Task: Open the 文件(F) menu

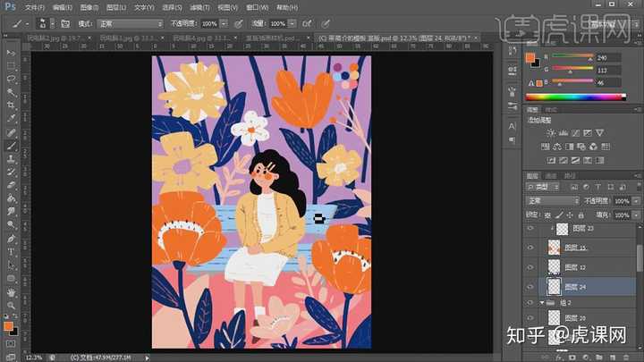Action: pyautogui.click(x=35, y=7)
